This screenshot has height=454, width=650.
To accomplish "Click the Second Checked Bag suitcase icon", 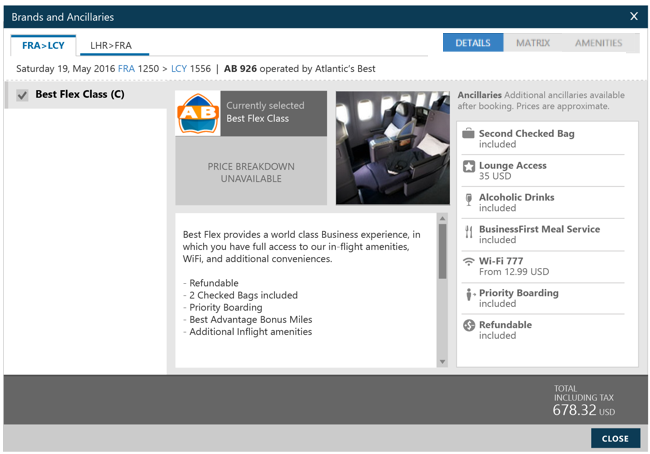I will 468,135.
